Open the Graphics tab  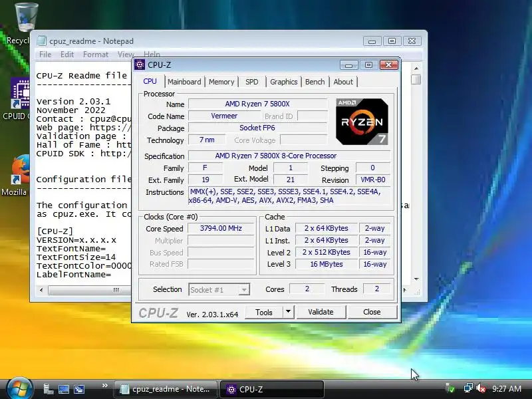coord(284,82)
